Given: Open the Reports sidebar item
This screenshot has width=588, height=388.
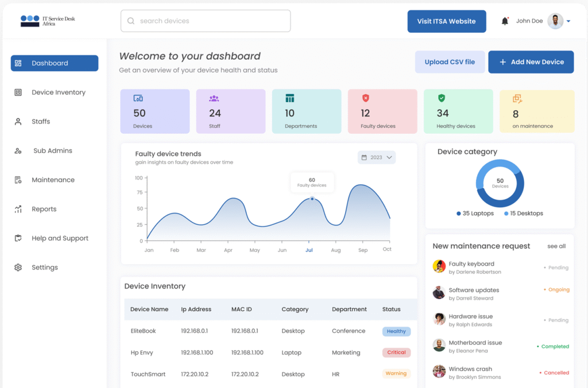Looking at the screenshot, I should point(44,209).
